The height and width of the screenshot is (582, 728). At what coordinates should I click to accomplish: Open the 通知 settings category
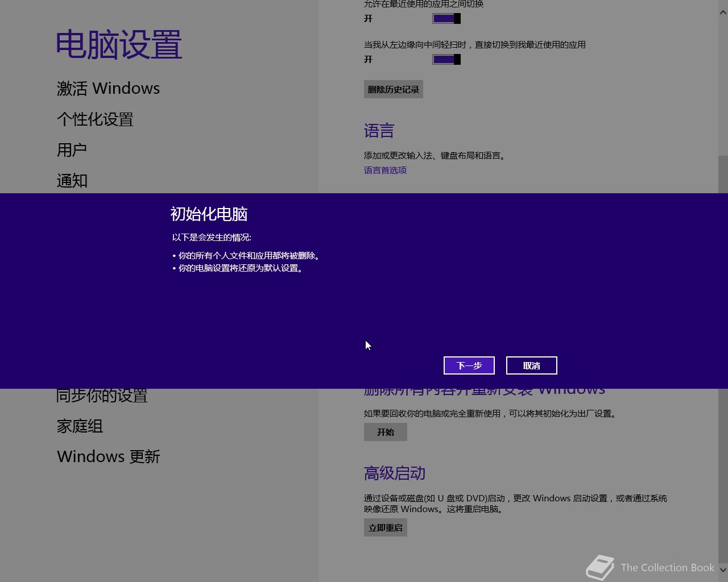[x=72, y=181]
